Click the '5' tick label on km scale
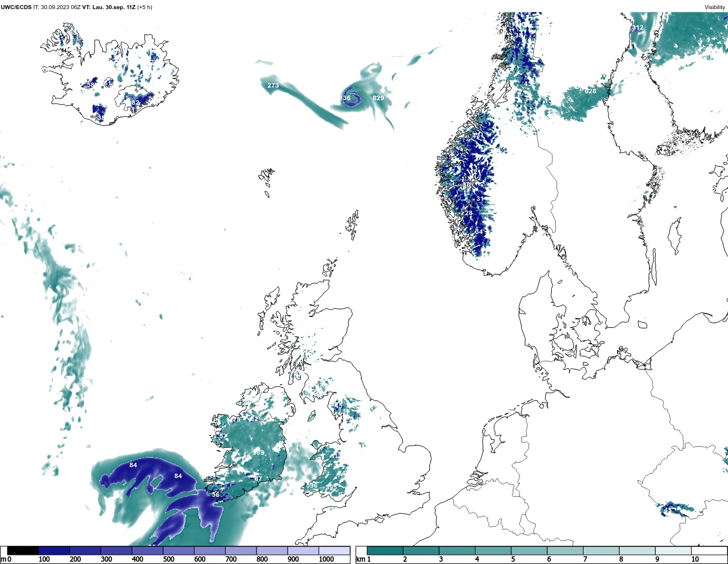 click(x=513, y=560)
